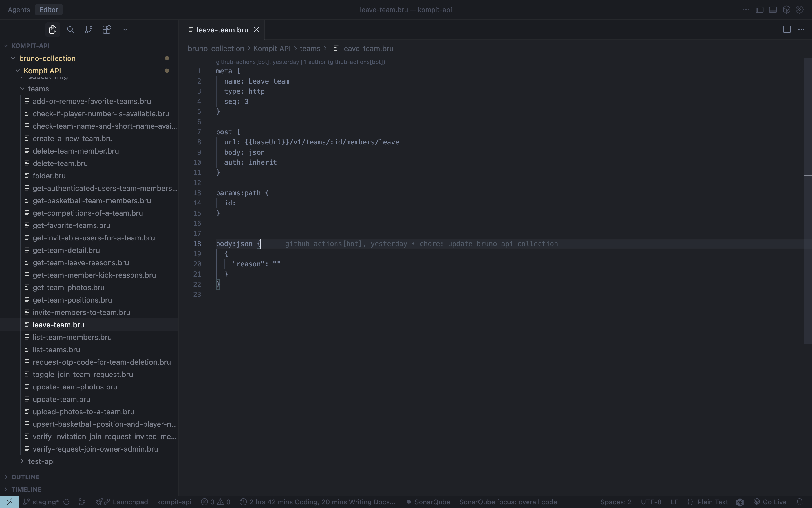Open the Source Control view

click(89, 30)
